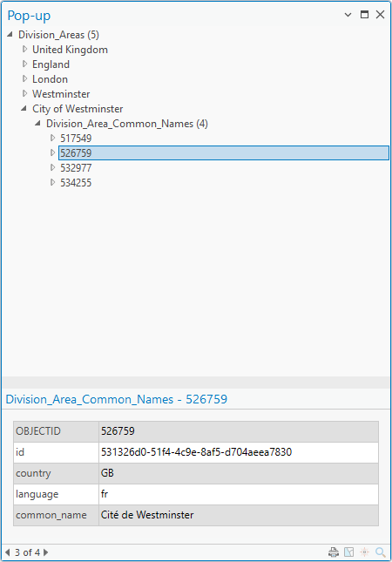Screen dimensions: 392x562
Task: Flash the feature on the map
Action: [365, 552]
